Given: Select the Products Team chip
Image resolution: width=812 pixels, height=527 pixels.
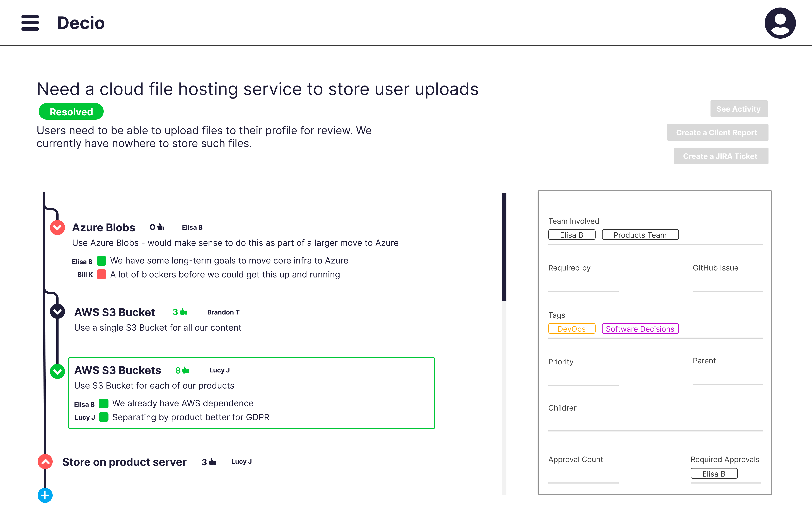Looking at the screenshot, I should pyautogui.click(x=640, y=235).
